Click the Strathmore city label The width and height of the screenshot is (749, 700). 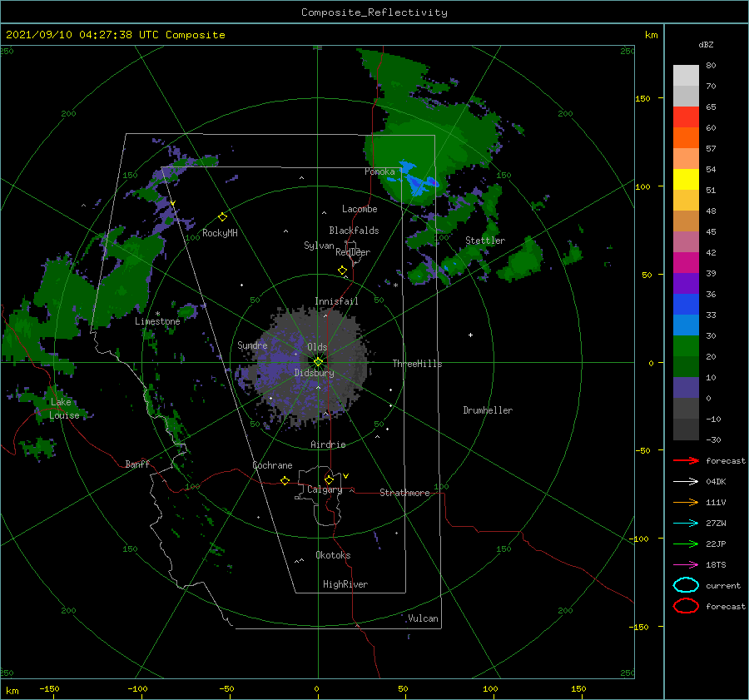[404, 493]
